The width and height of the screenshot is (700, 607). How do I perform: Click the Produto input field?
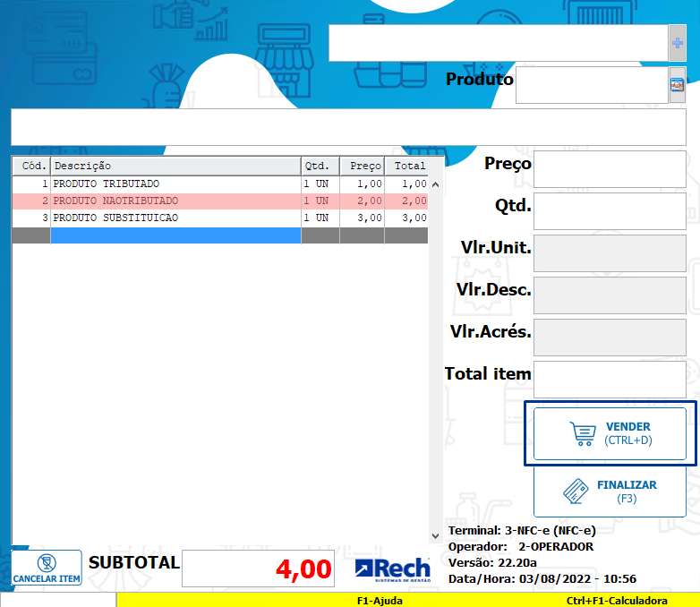coord(592,85)
